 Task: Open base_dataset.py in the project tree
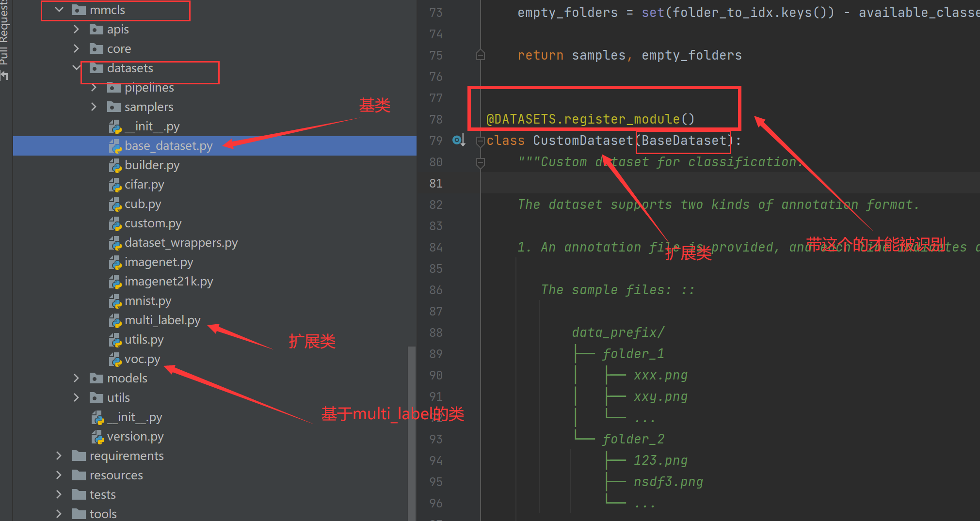tap(168, 146)
